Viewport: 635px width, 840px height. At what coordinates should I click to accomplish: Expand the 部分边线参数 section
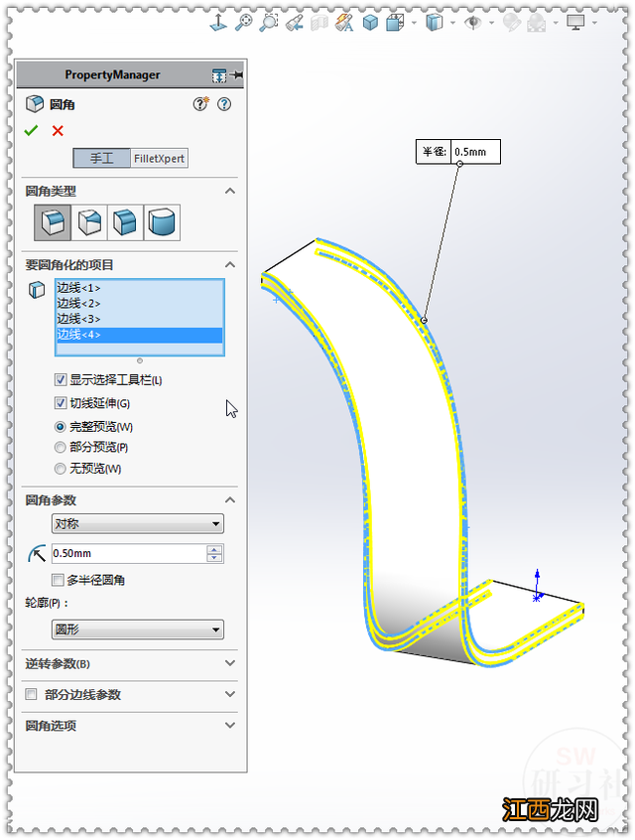point(230,694)
